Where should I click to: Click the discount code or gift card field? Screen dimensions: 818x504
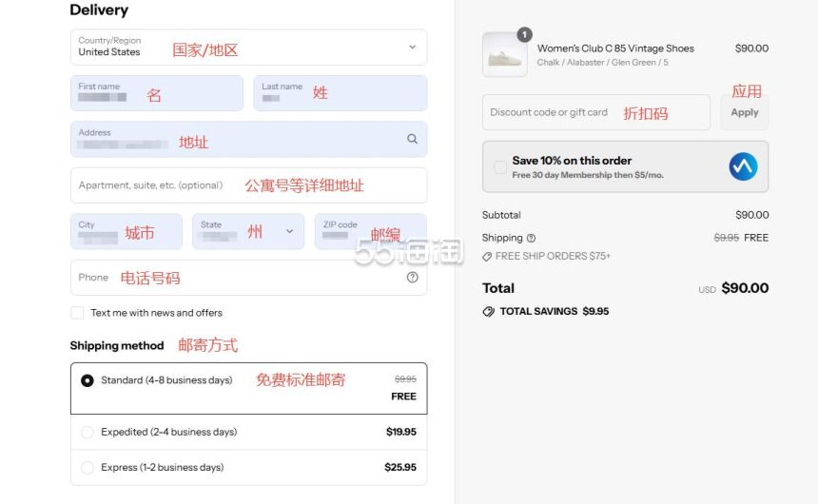click(595, 112)
